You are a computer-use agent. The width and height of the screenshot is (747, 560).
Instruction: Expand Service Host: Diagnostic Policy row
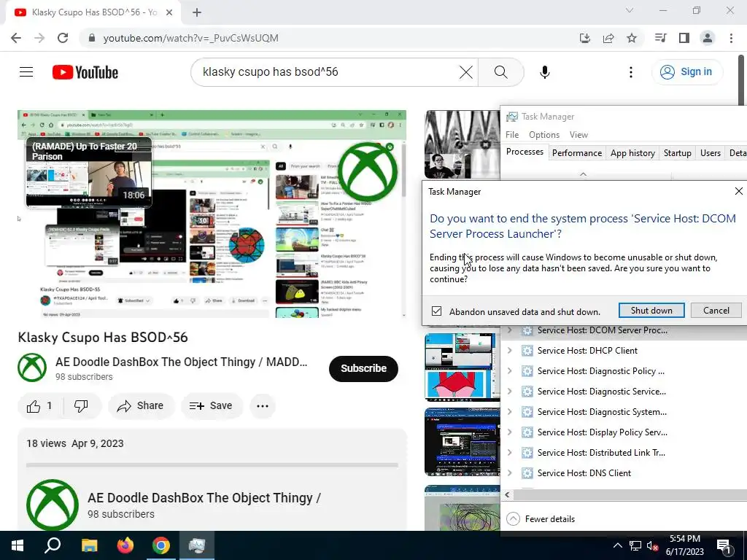[509, 371]
